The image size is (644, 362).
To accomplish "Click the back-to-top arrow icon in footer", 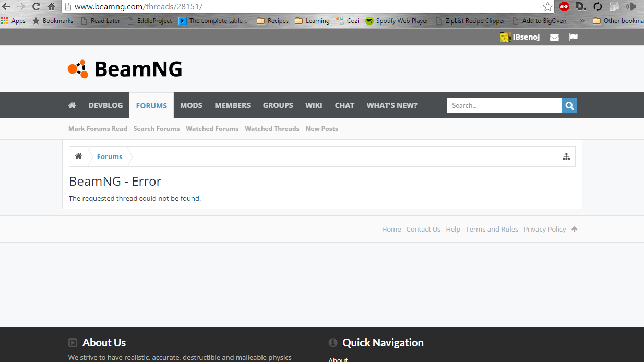I will 574,229.
